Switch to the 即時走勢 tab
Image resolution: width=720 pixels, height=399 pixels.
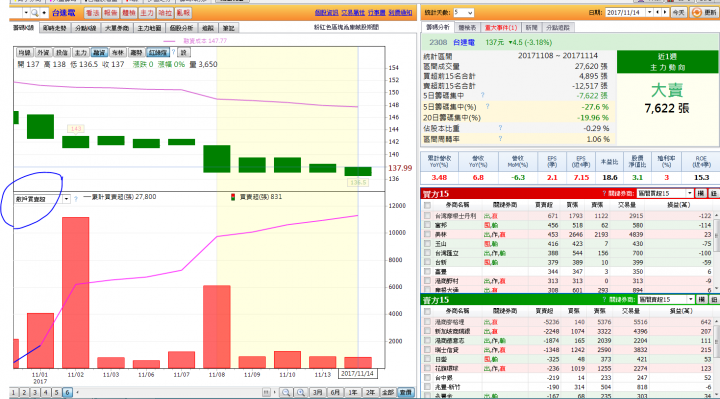point(54,28)
